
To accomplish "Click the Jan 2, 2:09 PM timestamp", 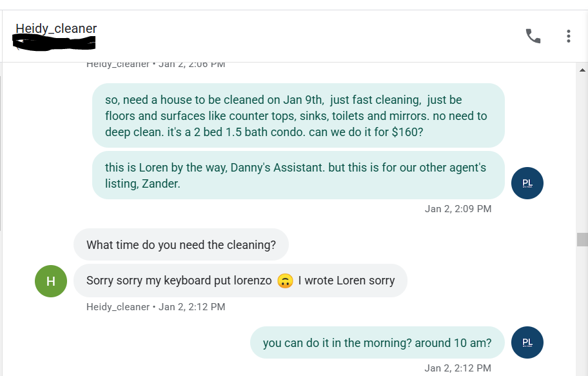I will pyautogui.click(x=458, y=209).
